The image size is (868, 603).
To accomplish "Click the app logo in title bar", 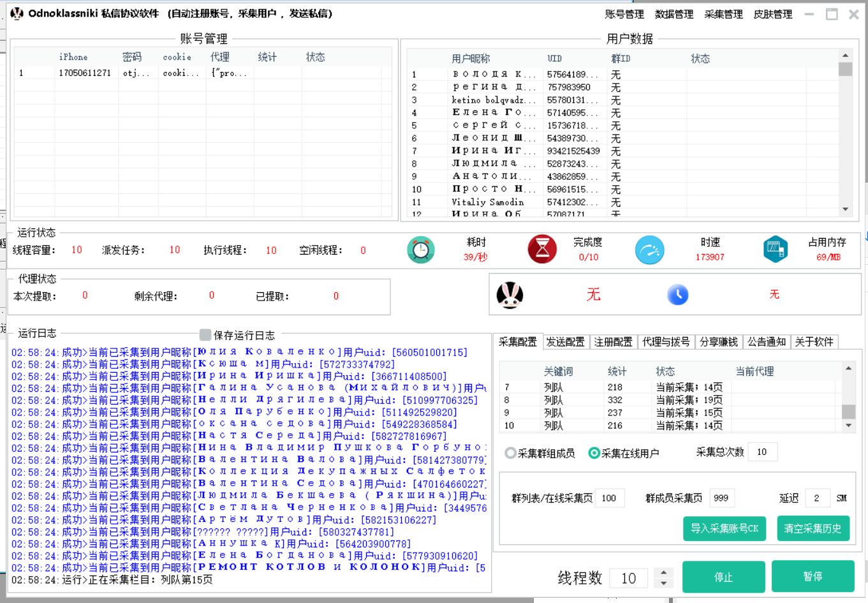I will (x=17, y=13).
